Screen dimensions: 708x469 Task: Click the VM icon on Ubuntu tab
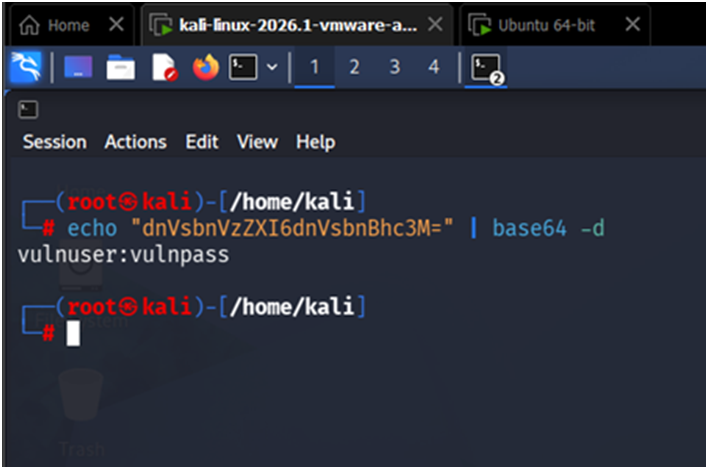coord(480,25)
